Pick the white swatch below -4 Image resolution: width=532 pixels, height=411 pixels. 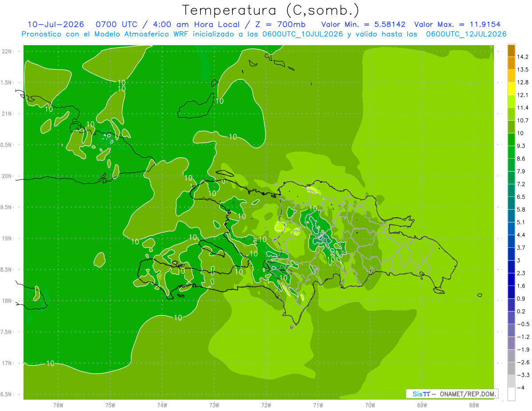pyautogui.click(x=511, y=394)
